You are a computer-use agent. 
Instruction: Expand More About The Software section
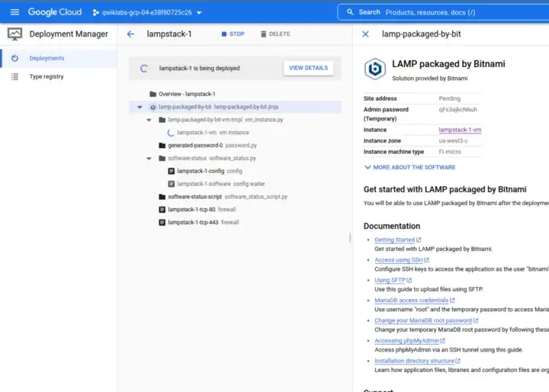click(x=410, y=168)
